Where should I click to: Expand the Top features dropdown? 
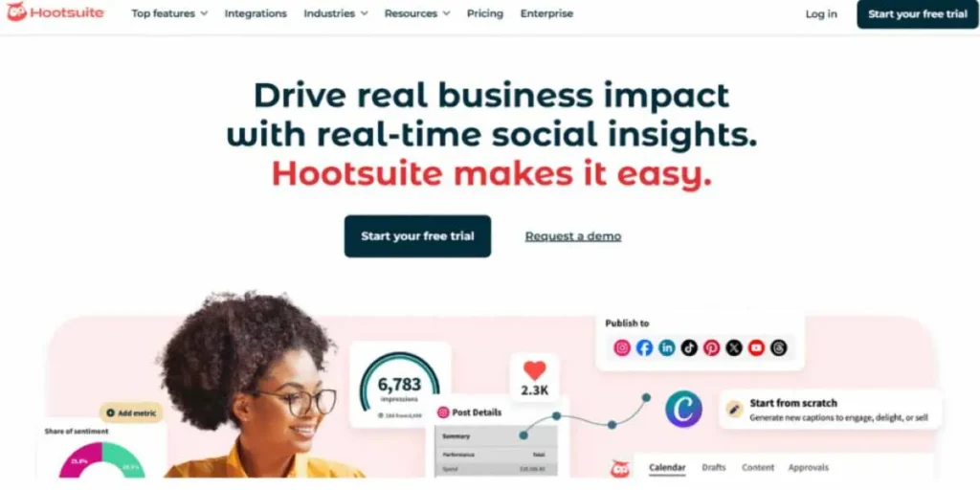point(169,13)
